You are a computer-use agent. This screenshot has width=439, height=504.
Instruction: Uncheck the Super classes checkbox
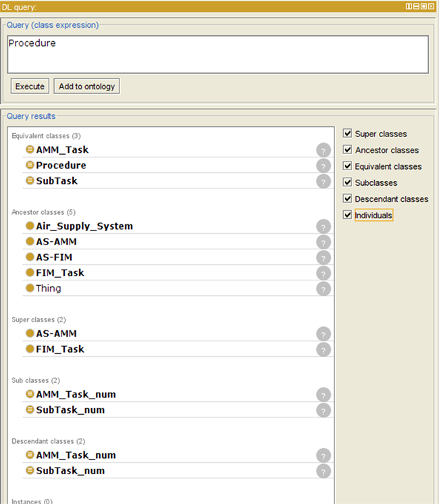point(347,134)
